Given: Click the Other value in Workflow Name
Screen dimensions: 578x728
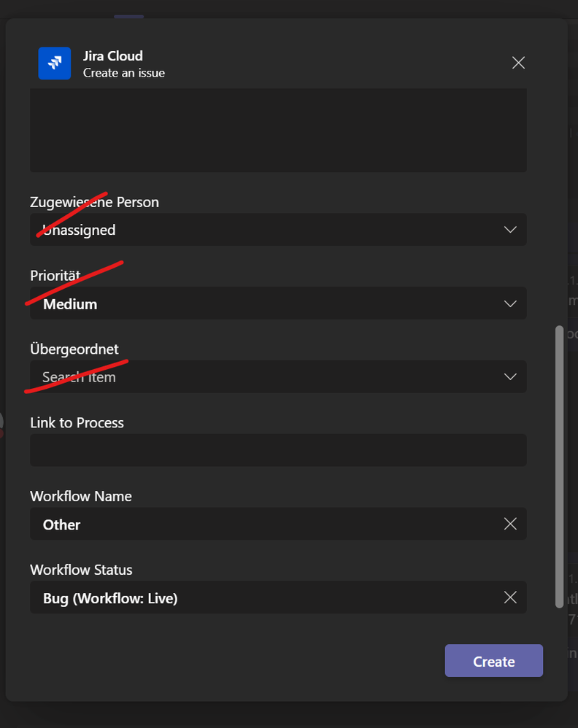Looking at the screenshot, I should (x=61, y=524).
